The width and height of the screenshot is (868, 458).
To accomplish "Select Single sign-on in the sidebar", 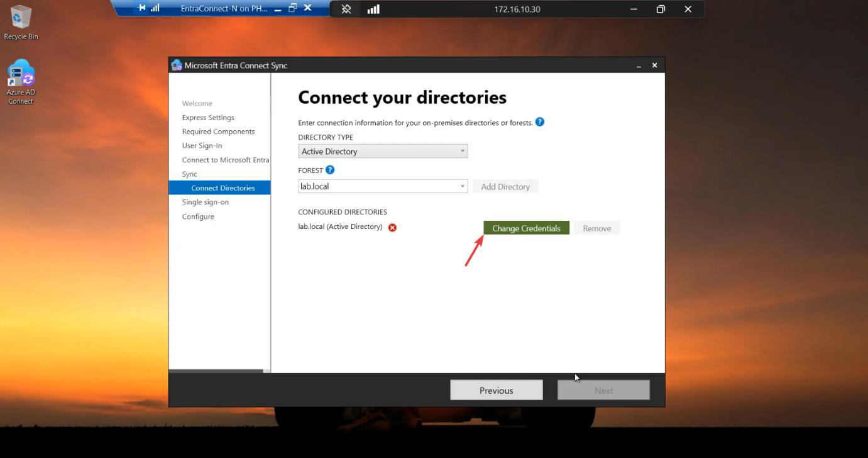I will coord(205,202).
